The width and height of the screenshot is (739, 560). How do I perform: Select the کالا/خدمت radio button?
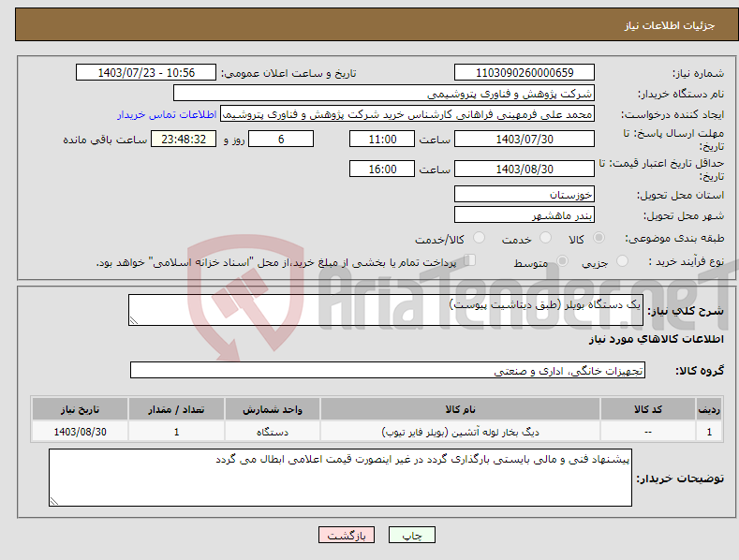tap(479, 238)
